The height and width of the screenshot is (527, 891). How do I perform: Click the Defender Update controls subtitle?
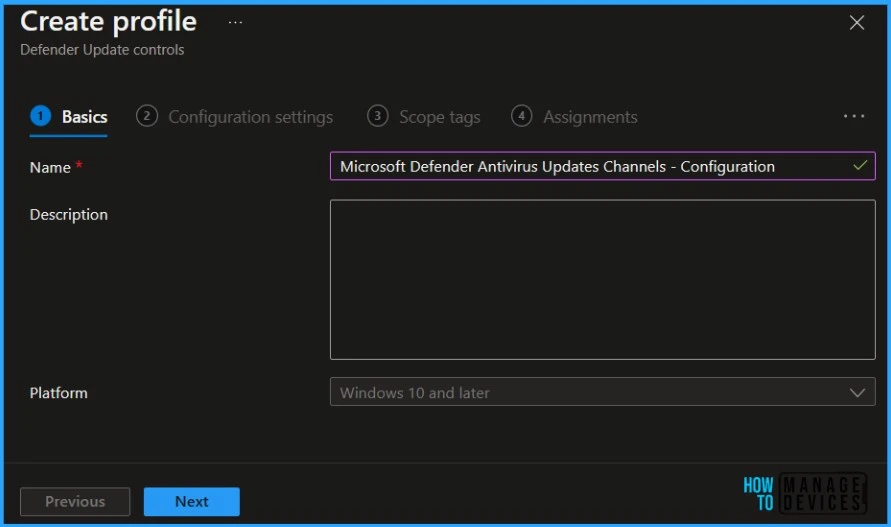click(x=102, y=50)
